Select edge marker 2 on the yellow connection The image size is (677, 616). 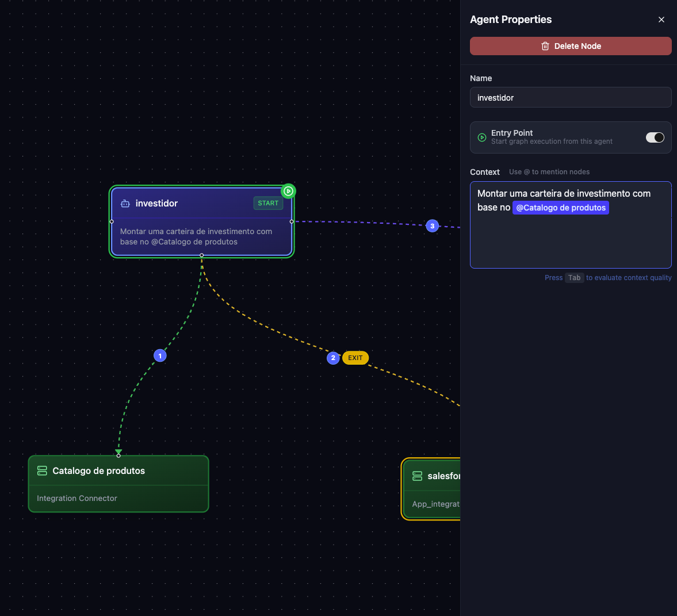[x=333, y=358]
